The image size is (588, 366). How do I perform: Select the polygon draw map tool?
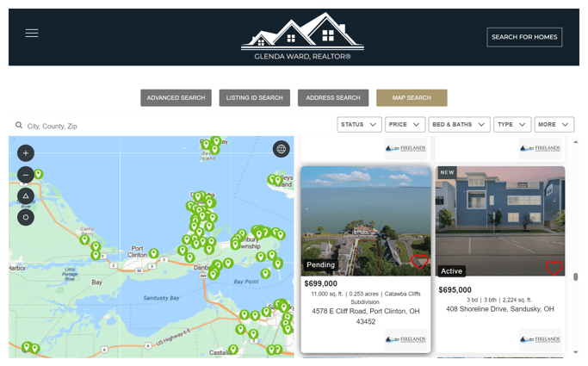[x=26, y=196]
